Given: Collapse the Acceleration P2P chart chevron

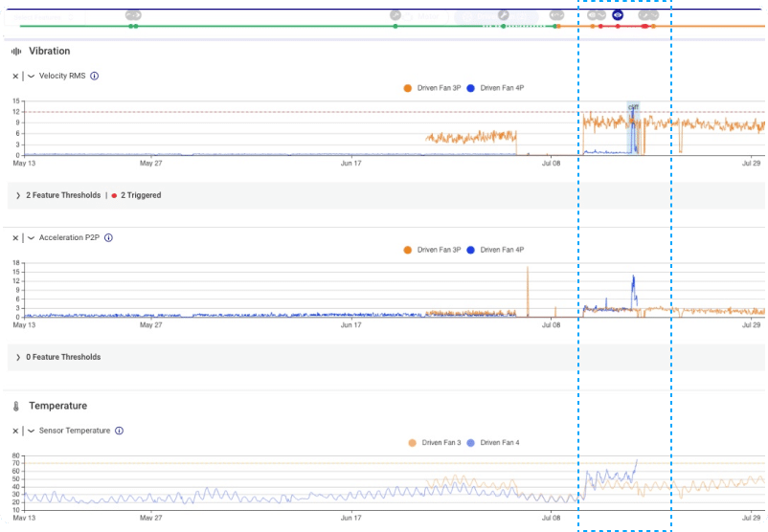Looking at the screenshot, I should [31, 238].
